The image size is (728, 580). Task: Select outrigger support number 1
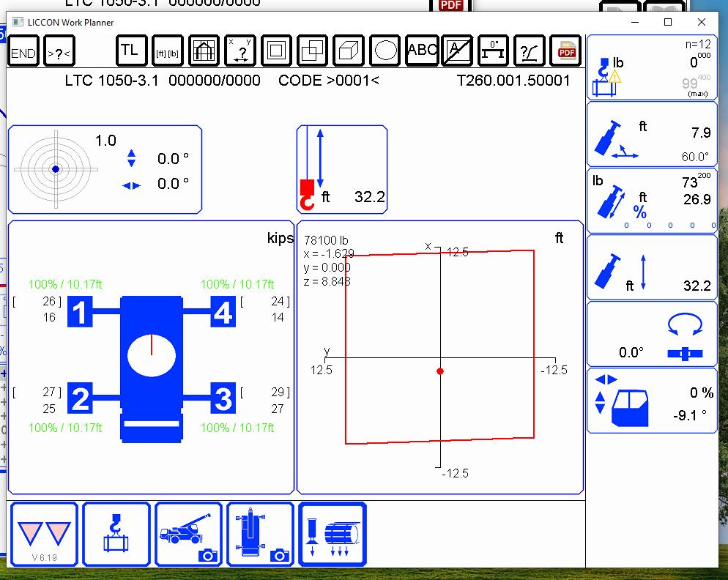[x=80, y=311]
